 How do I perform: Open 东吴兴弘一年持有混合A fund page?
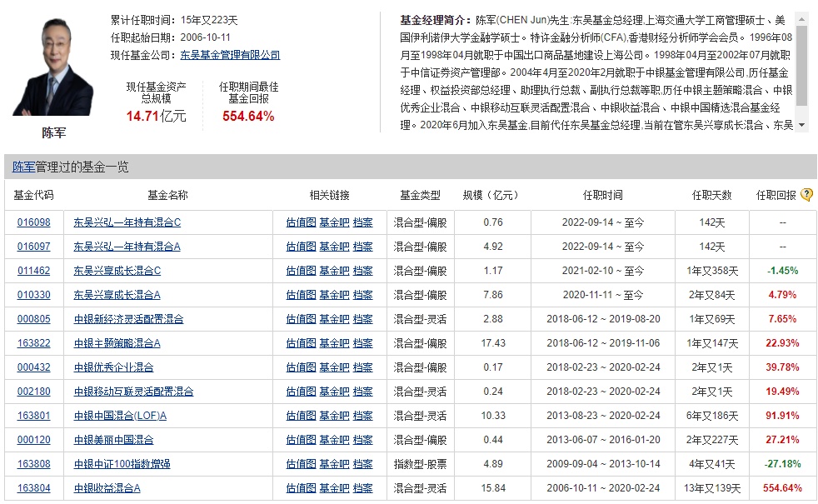[x=127, y=247]
